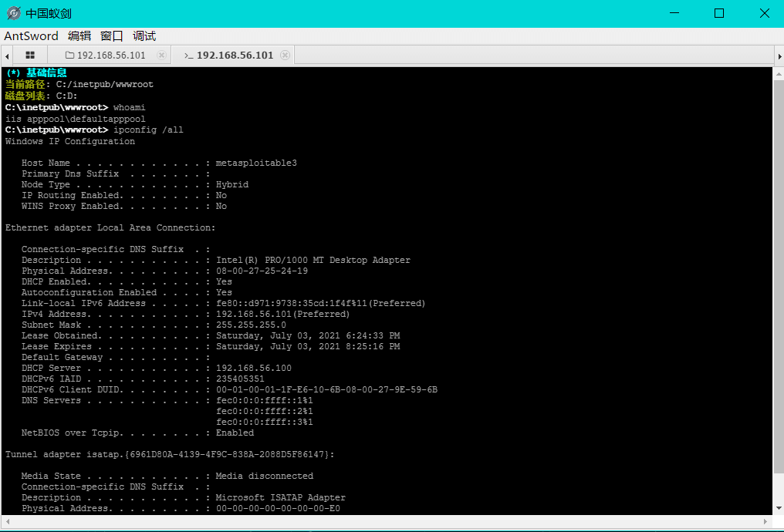Click the IPv4 address 192.168.56.101(Preferred)
Screen dimensions: 784x532
(282, 315)
